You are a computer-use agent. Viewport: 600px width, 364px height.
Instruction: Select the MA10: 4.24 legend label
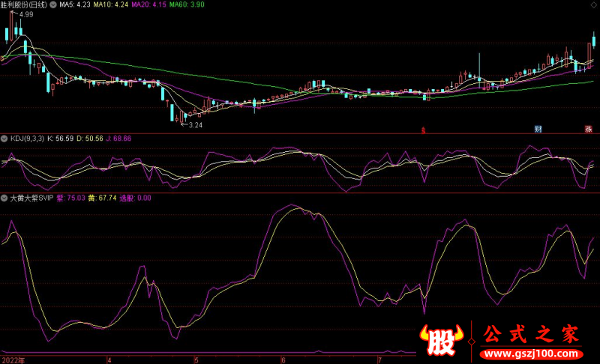click(110, 4)
